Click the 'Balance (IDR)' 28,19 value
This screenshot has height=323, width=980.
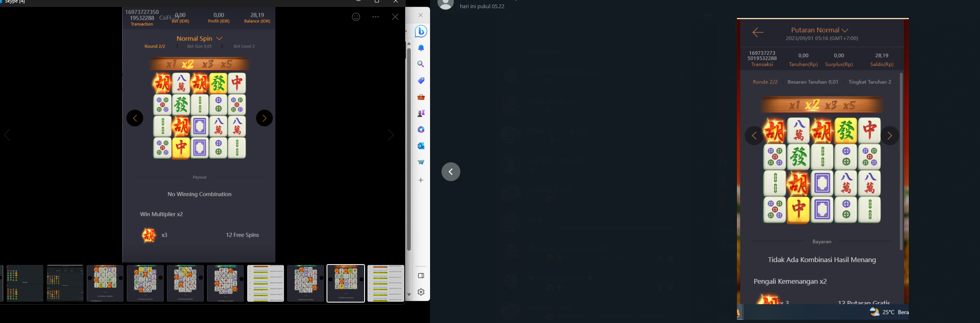[257, 15]
